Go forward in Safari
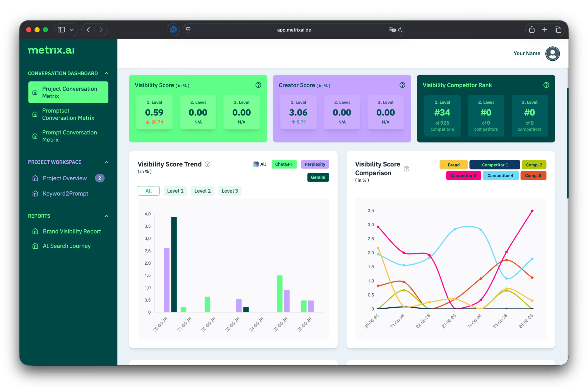 [101, 30]
